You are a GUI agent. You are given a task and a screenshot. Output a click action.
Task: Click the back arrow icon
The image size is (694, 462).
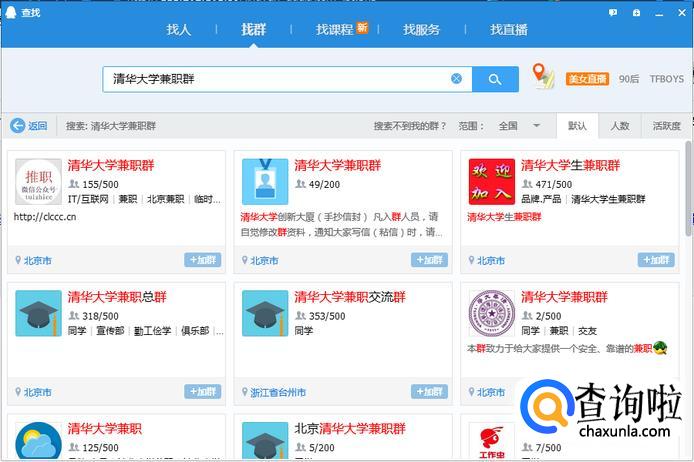point(17,126)
